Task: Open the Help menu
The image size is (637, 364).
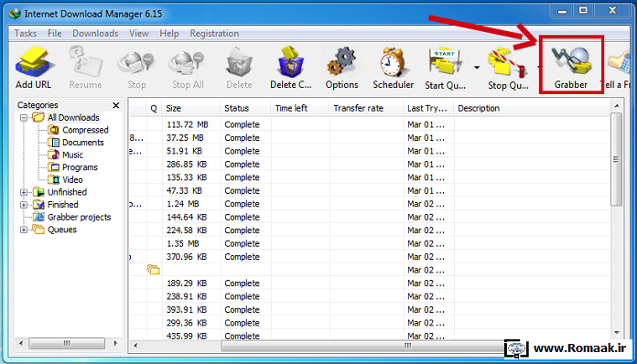Action: pos(169,33)
